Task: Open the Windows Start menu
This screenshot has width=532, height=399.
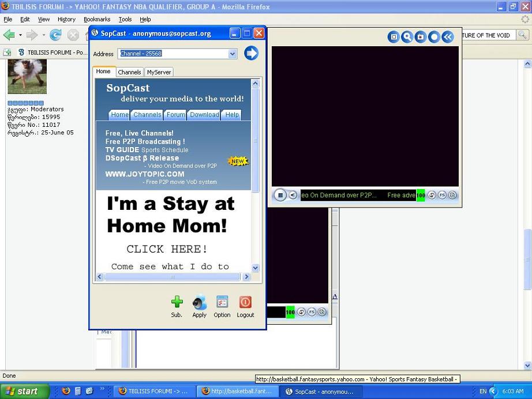Action: [x=24, y=391]
